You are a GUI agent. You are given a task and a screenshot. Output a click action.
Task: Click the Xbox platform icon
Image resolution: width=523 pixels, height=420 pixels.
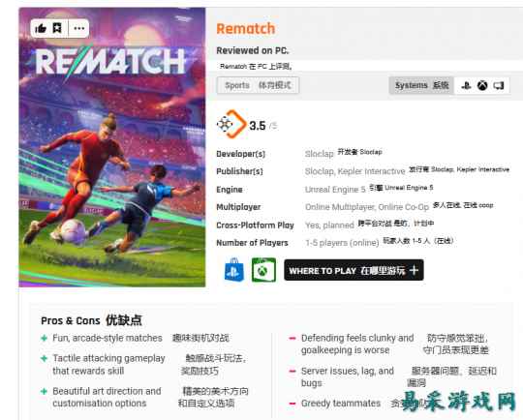pos(482,86)
